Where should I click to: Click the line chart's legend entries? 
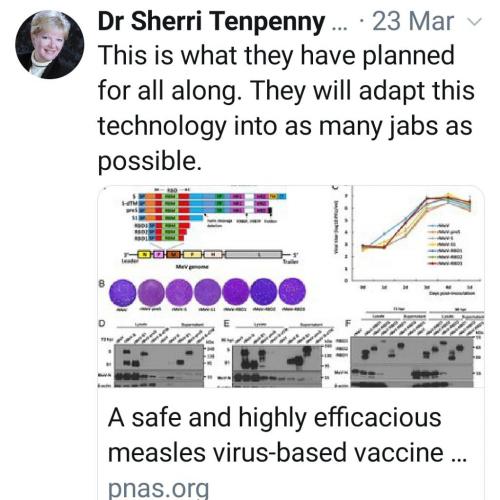[x=444, y=244]
